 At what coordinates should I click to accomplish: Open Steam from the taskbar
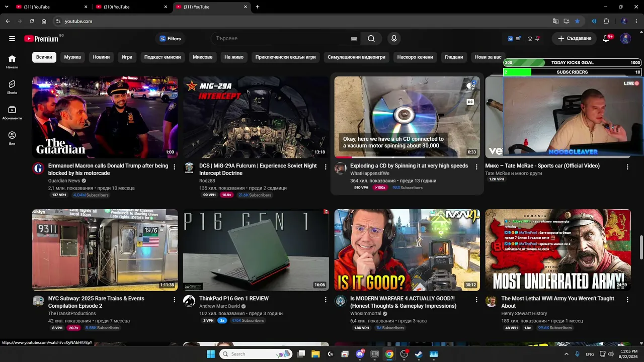click(419, 354)
